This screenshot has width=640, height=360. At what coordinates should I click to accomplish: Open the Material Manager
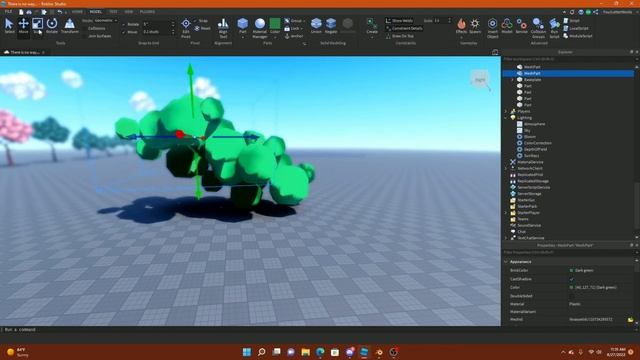(260, 28)
